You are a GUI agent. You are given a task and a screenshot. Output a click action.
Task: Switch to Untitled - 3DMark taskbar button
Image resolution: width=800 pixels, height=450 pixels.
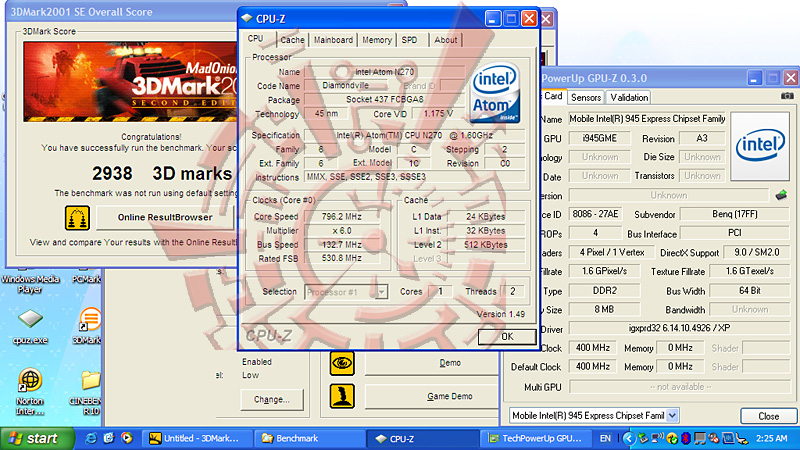pos(196,438)
